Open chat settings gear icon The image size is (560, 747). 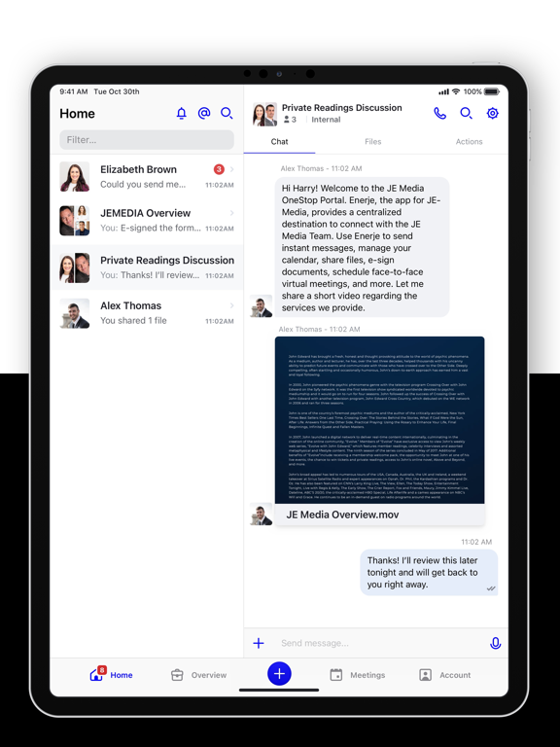click(x=492, y=113)
